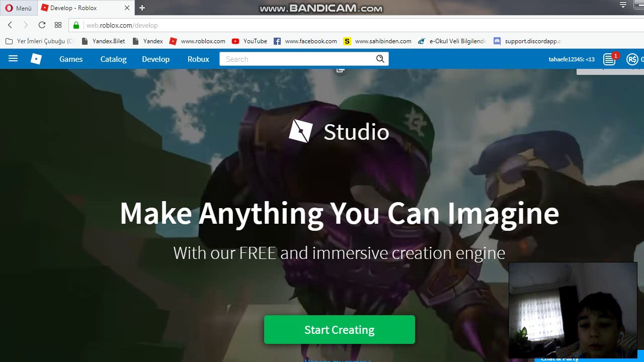Open Opera tab menu icon top right
The image size is (644, 362).
click(623, 5)
